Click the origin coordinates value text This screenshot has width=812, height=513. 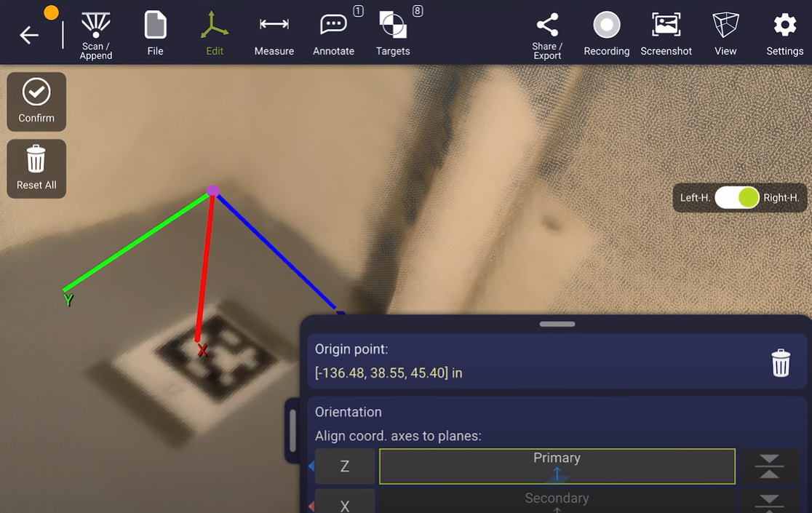(389, 373)
